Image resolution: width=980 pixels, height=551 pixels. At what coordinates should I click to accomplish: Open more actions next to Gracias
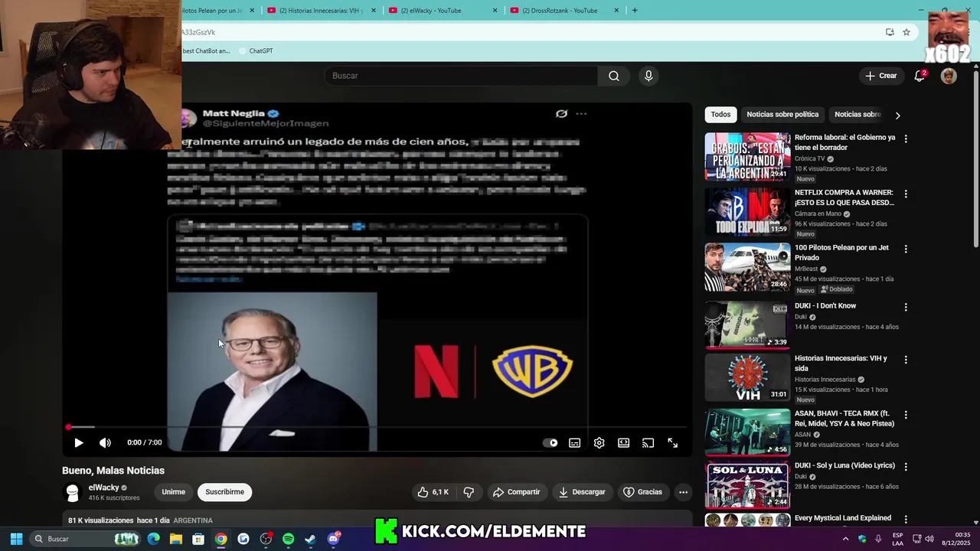[x=683, y=492]
